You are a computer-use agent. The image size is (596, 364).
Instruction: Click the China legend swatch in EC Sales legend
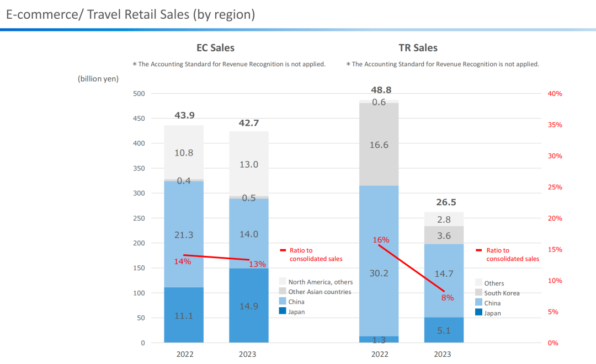[x=283, y=301]
